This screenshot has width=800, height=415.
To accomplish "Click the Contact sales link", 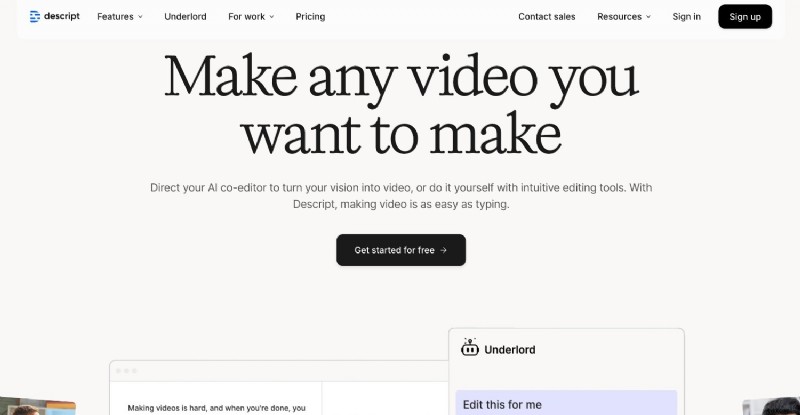I will click(x=546, y=17).
